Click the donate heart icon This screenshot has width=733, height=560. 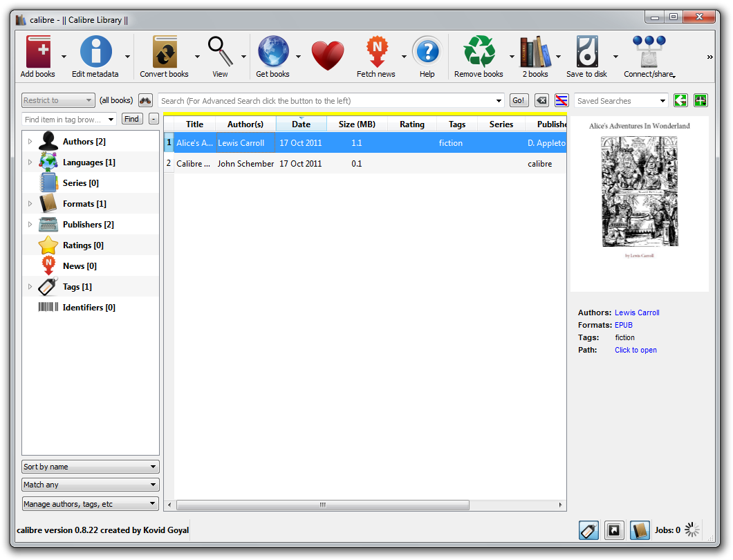point(326,55)
